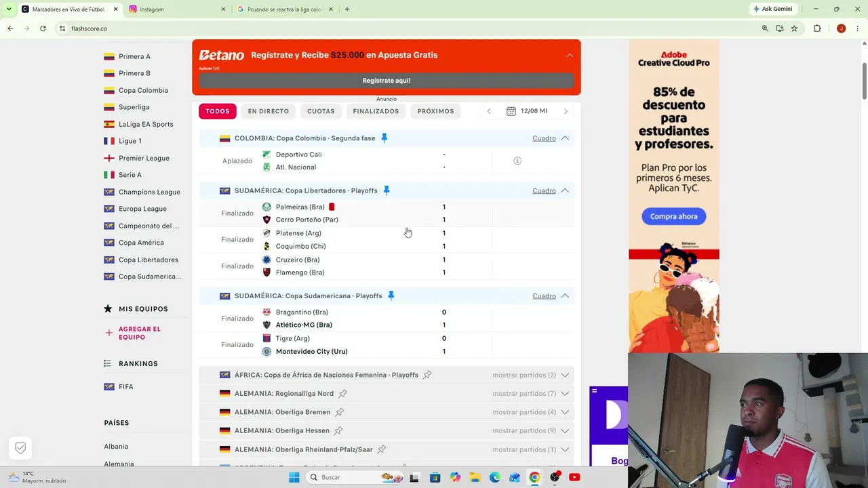Click the Compra ahora button in Adobe ad

pos(674,216)
